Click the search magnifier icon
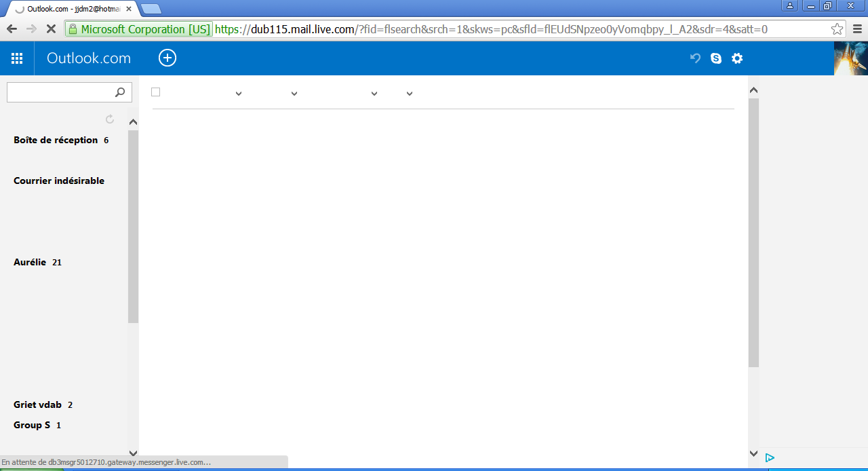Image resolution: width=868 pixels, height=471 pixels. (x=120, y=92)
